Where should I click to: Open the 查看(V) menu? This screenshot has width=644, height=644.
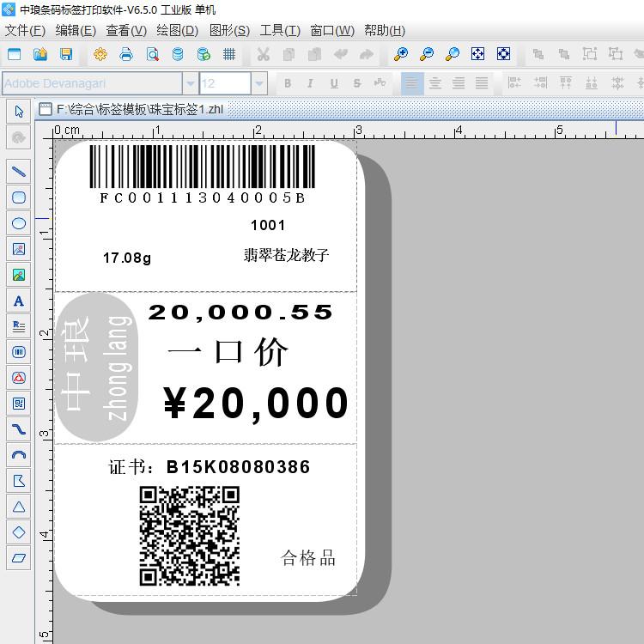tap(126, 30)
